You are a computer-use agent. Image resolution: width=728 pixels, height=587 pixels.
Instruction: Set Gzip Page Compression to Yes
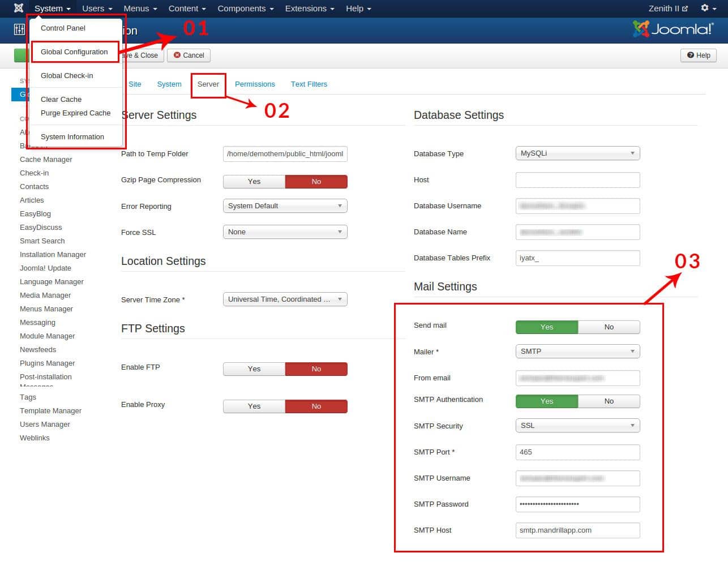click(x=254, y=181)
